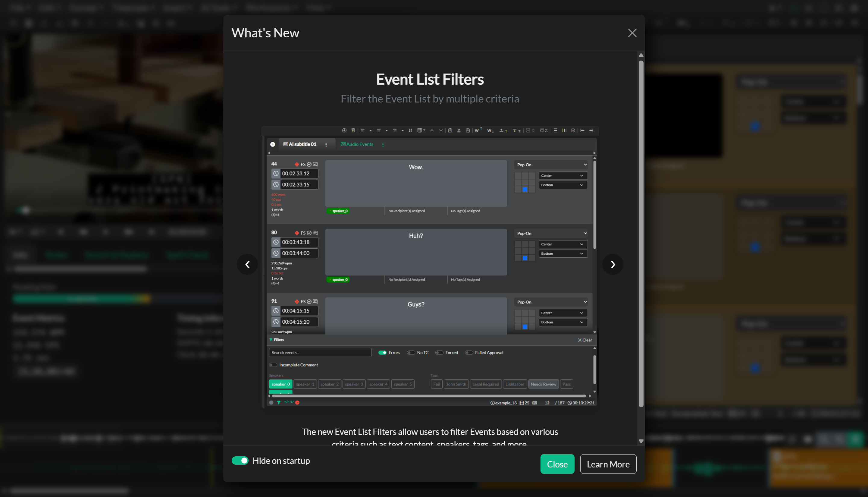Expand the grid view dropdown in the toolbar
The image size is (868, 497).
(x=424, y=131)
